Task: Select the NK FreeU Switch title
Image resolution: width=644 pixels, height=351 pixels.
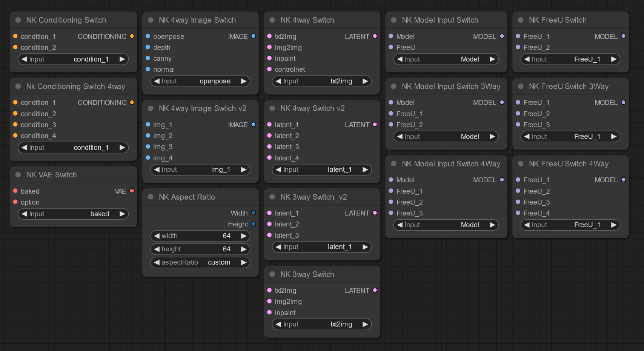Action: 558,20
